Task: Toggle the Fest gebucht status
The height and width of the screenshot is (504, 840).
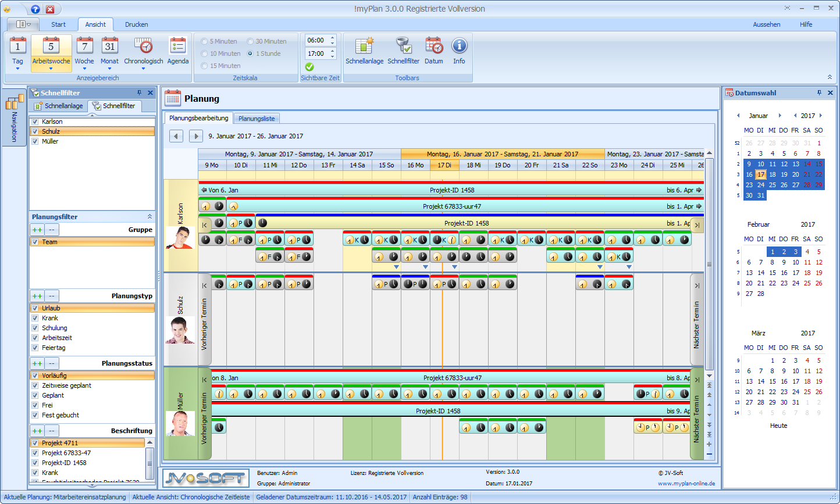Action: coord(35,415)
